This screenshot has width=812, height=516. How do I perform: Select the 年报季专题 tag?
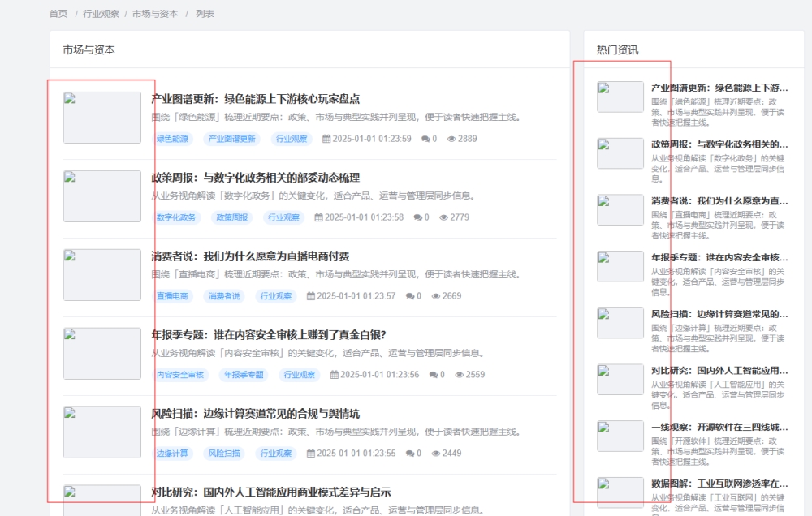click(x=244, y=375)
